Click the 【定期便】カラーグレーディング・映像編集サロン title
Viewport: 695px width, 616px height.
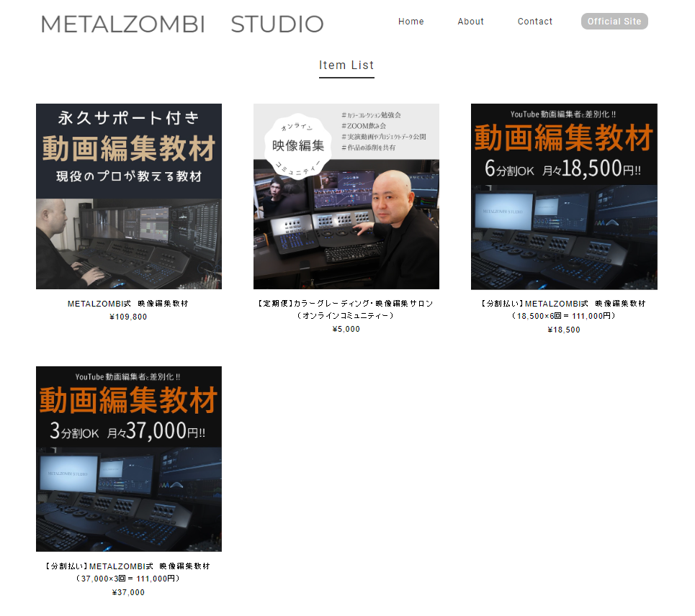[346, 309]
